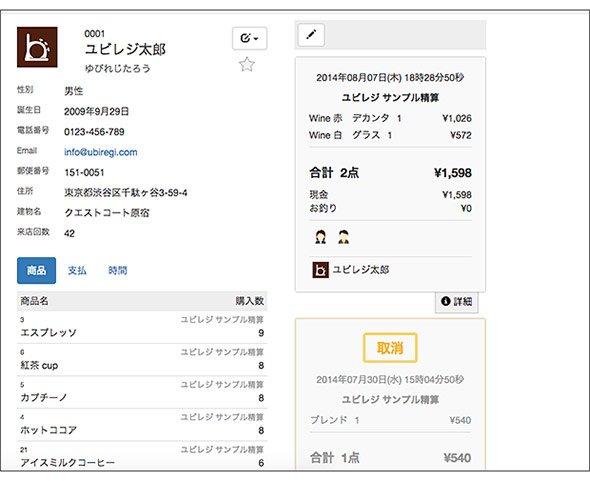The height and width of the screenshot is (481, 590).
Task: Click the phonetic name ゆびれじたろう
Action: (x=118, y=68)
